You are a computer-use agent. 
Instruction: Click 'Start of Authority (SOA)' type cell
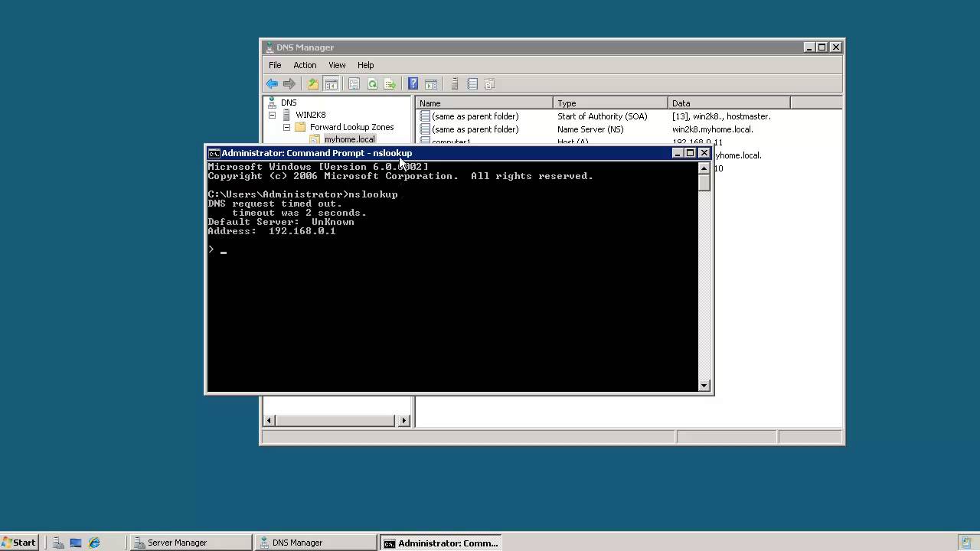click(x=603, y=116)
